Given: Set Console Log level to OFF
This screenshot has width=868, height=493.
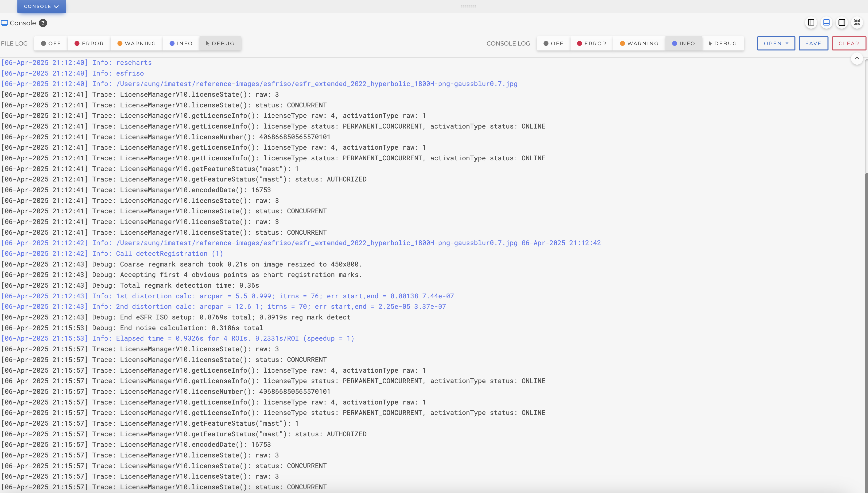Looking at the screenshot, I should pos(553,43).
